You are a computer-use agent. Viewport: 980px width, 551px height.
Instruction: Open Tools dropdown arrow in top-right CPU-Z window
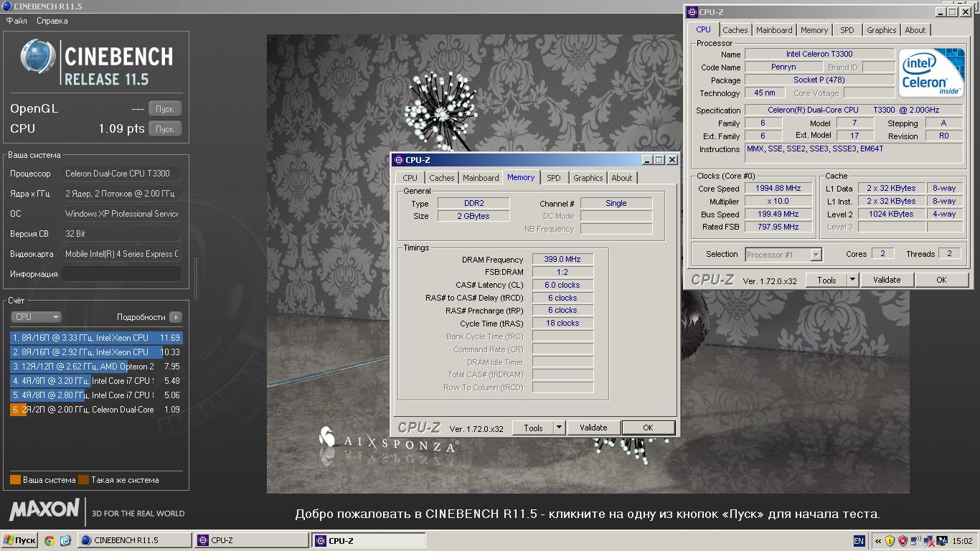pos(852,280)
